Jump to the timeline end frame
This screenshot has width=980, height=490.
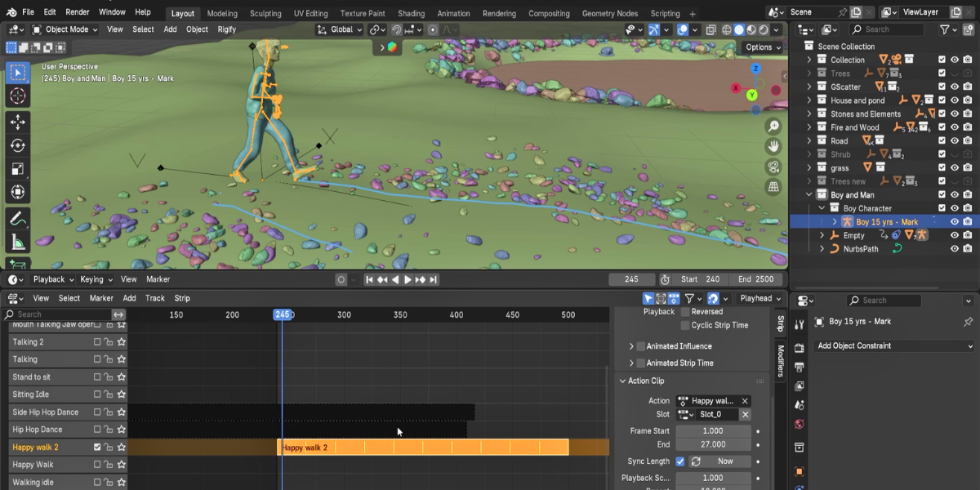tap(433, 279)
